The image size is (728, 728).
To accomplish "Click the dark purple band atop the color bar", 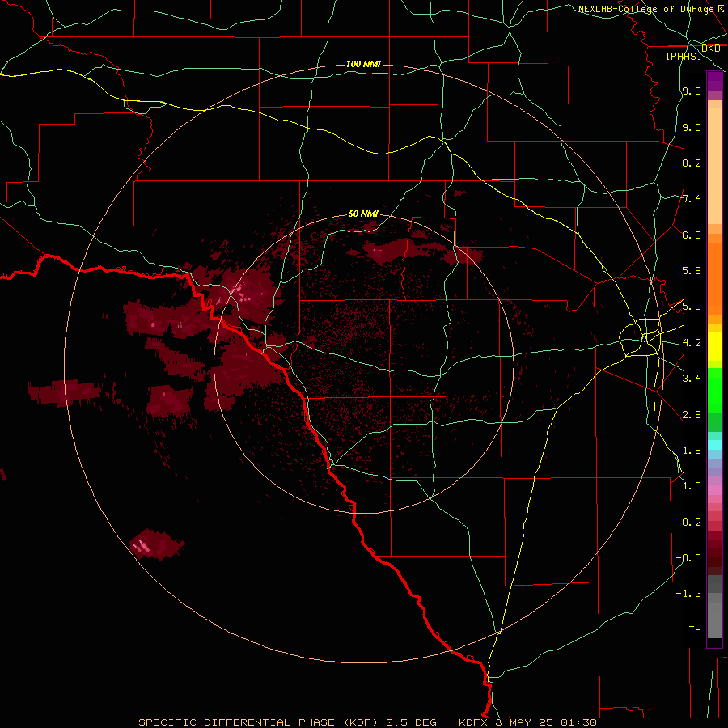I will [x=714, y=81].
